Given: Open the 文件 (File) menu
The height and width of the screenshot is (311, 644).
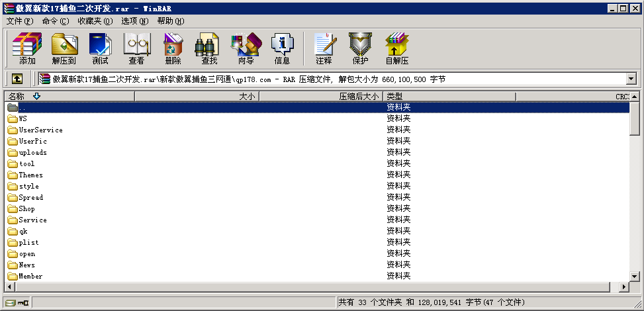Looking at the screenshot, I should pyautogui.click(x=19, y=21).
